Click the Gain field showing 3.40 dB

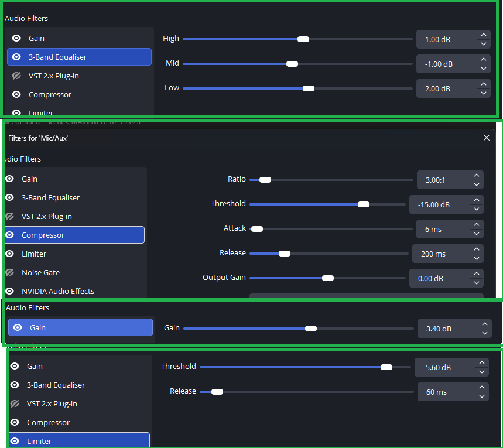[x=448, y=329]
